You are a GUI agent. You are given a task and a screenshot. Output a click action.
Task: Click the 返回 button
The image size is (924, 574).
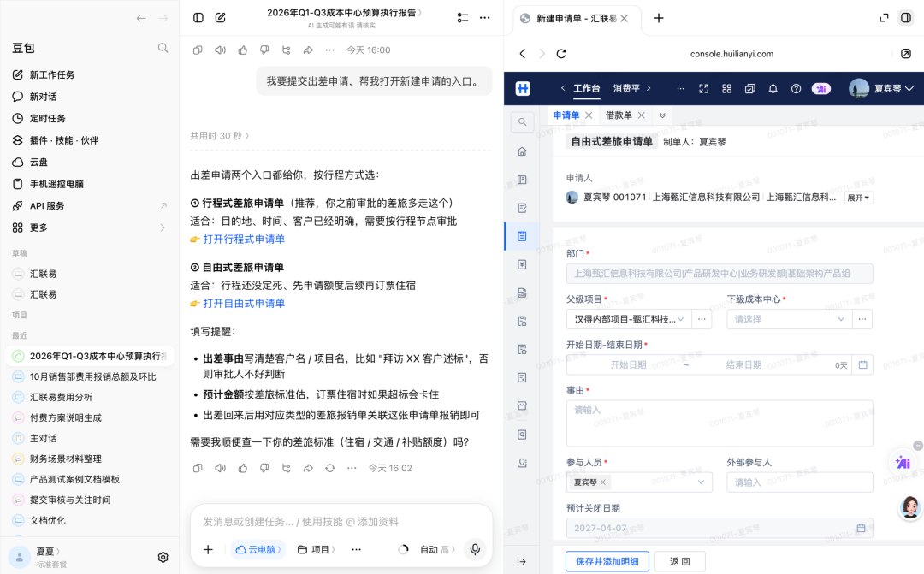pos(679,562)
